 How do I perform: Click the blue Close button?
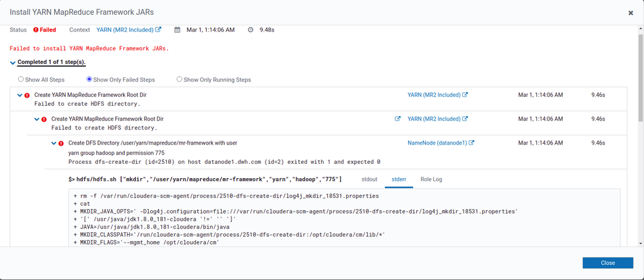point(608,263)
